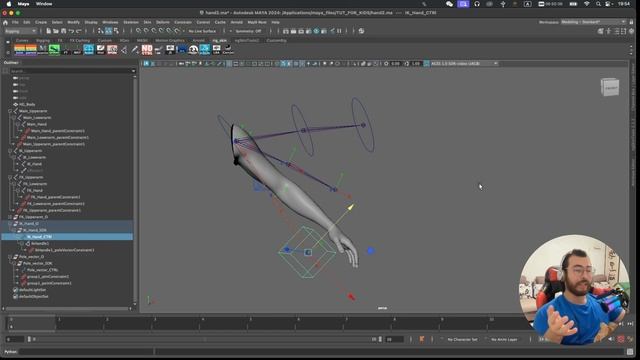Image resolution: width=640 pixels, height=360 pixels.
Task: Toggle the viewport color management icon
Action: pyautogui.click(x=426, y=64)
